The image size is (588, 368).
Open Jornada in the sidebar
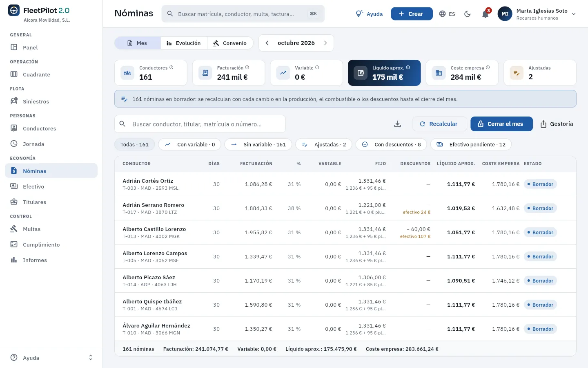51,144
